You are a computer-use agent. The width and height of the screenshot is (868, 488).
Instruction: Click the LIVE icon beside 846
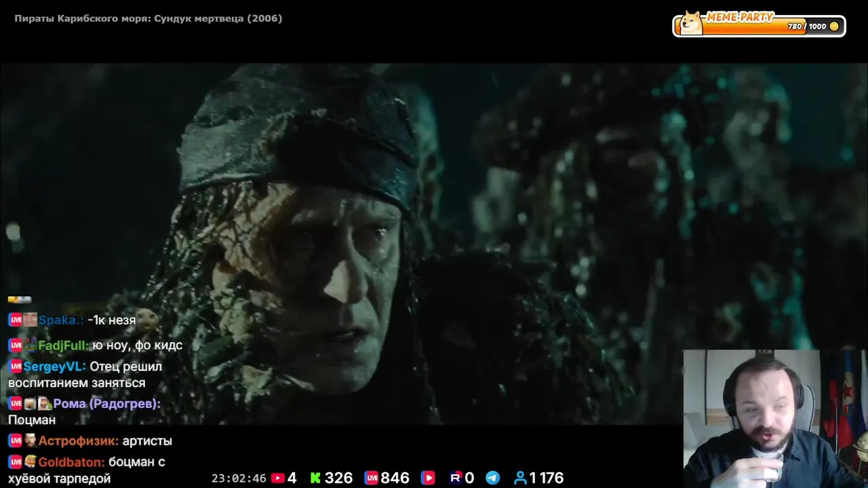tap(371, 479)
